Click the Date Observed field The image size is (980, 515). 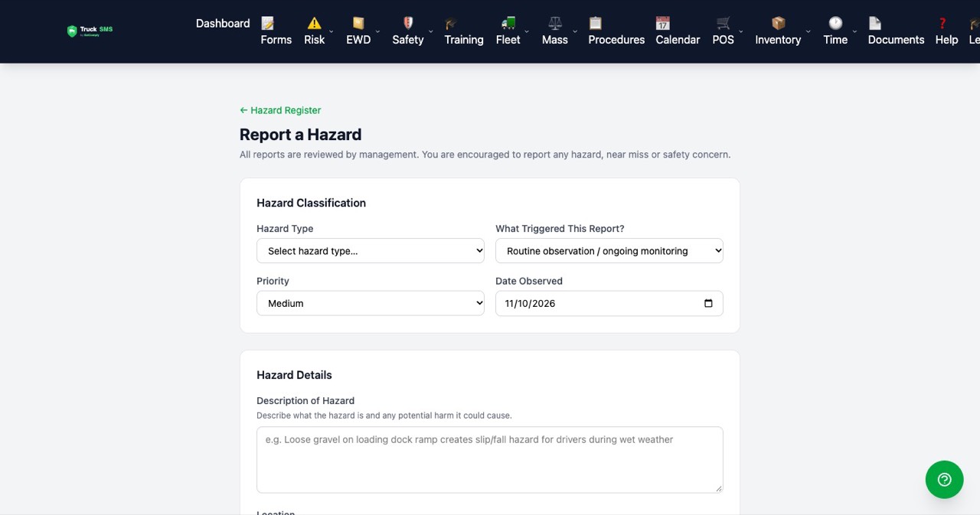click(x=609, y=303)
